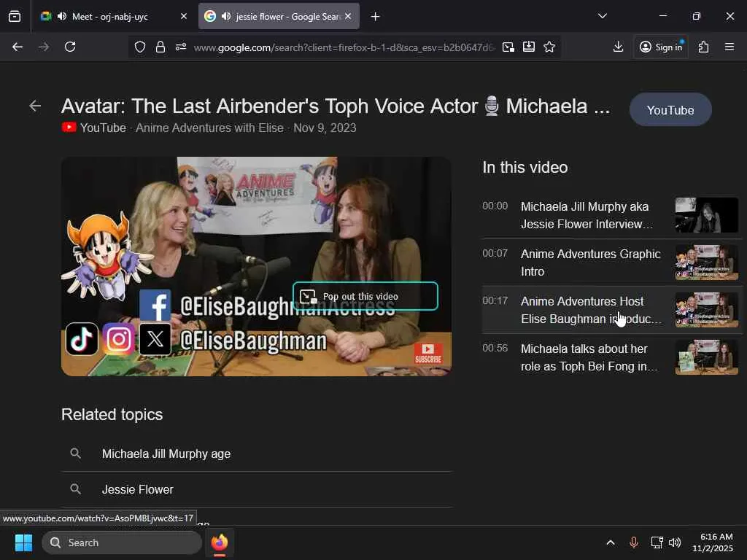
Task: Select the jessie flower Google Search tab
Action: point(279,16)
